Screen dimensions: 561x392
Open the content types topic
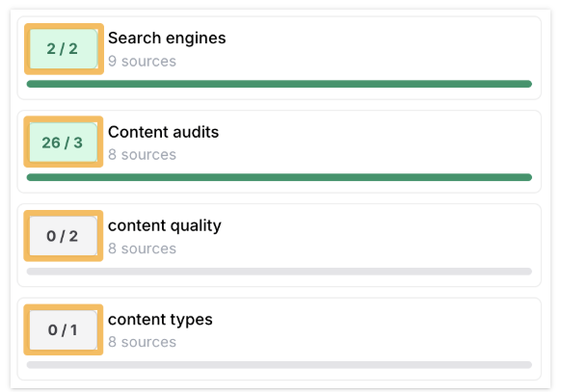160,320
